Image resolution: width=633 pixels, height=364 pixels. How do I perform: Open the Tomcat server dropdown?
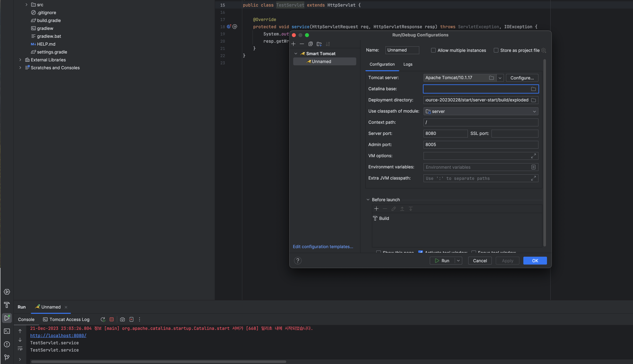500,78
